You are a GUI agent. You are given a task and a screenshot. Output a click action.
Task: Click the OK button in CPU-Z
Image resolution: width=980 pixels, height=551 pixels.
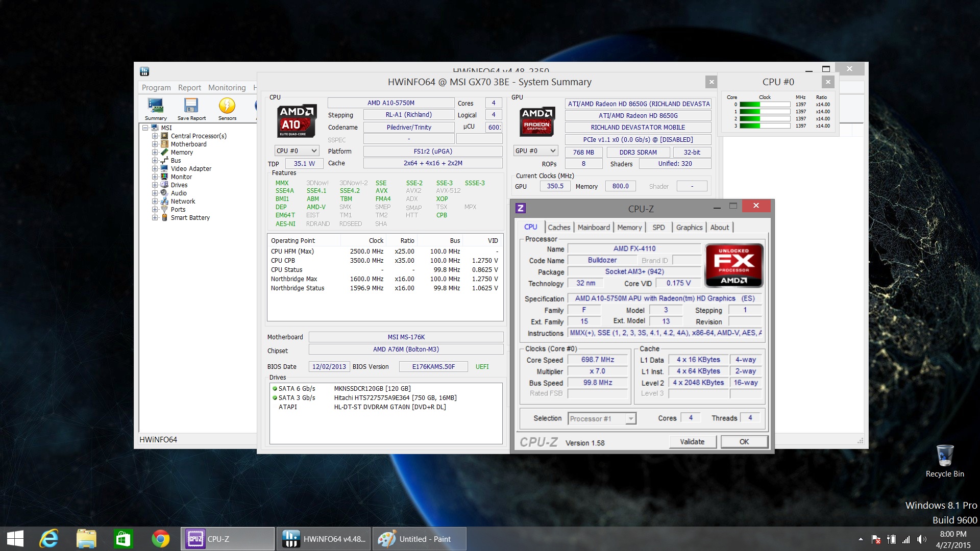tap(744, 442)
